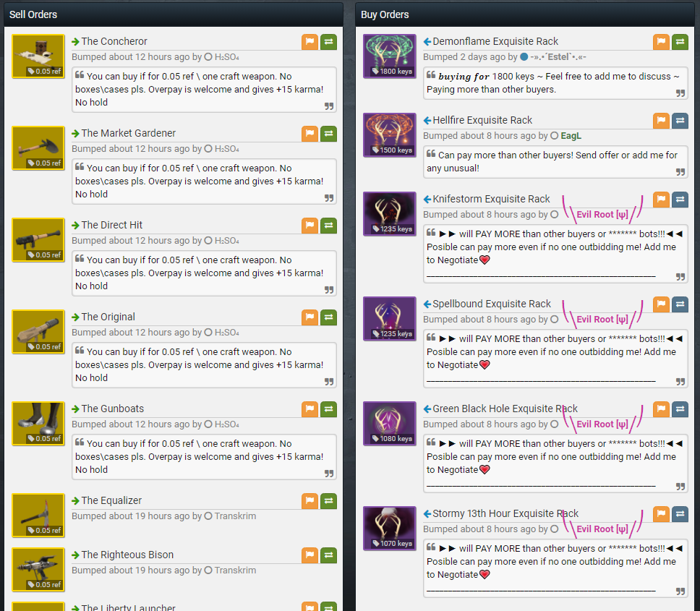Image resolution: width=700 pixels, height=611 pixels.
Task: Open H₂SO₄ profile on The Gunboats listing
Action: pos(227,424)
